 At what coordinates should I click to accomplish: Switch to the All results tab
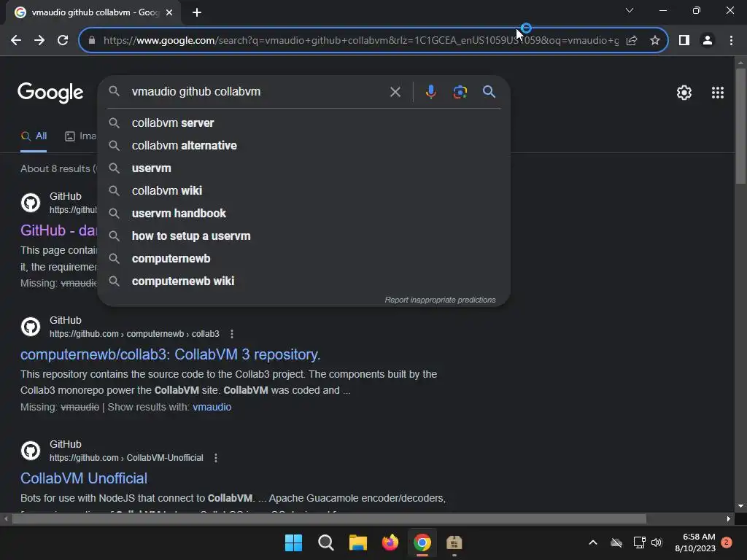[34, 136]
